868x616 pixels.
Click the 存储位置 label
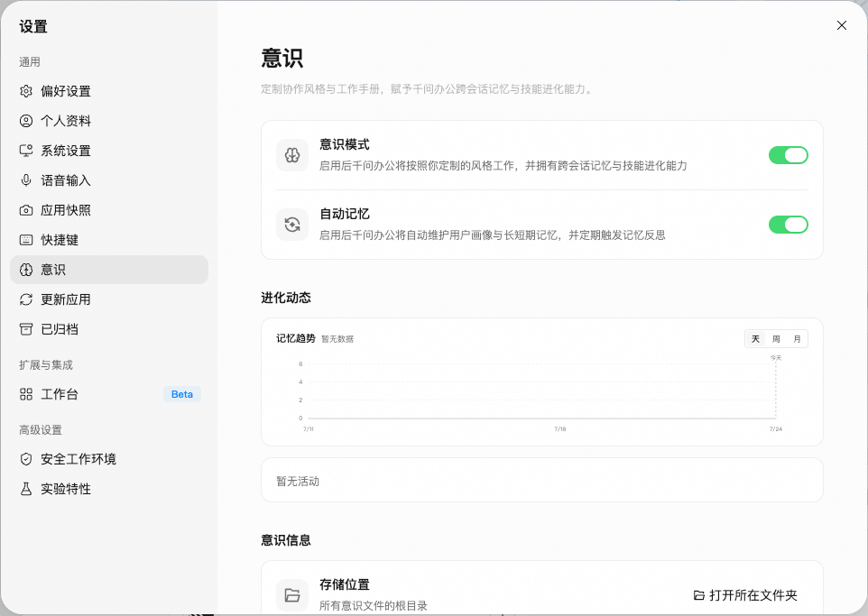point(345,584)
